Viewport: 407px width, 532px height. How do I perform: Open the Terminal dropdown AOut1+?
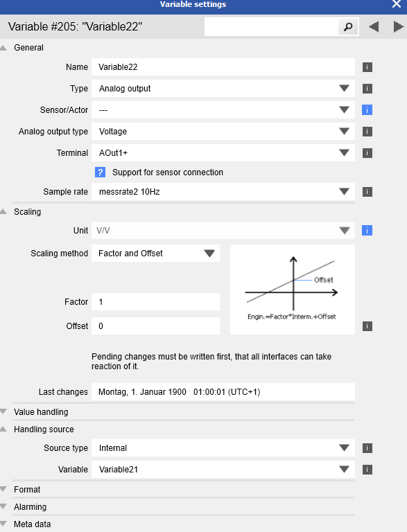tap(223, 153)
